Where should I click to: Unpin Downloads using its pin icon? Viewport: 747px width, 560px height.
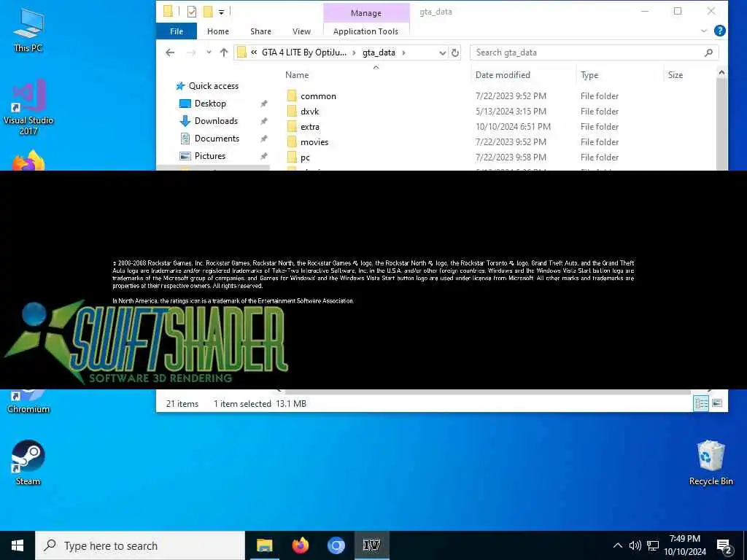(x=263, y=121)
